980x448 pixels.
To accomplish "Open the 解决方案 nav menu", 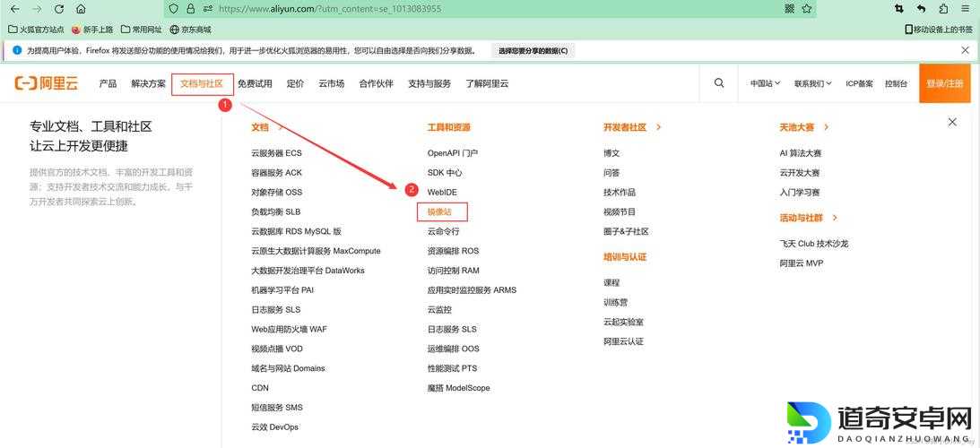I will (x=148, y=83).
